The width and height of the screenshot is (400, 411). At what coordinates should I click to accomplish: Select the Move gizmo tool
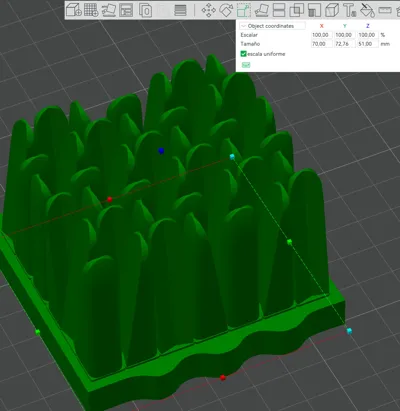[209, 10]
